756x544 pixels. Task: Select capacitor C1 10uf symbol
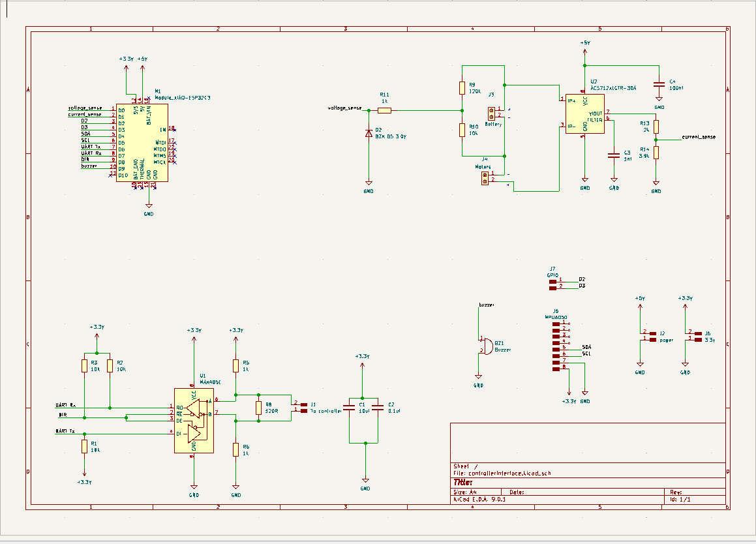pos(348,408)
